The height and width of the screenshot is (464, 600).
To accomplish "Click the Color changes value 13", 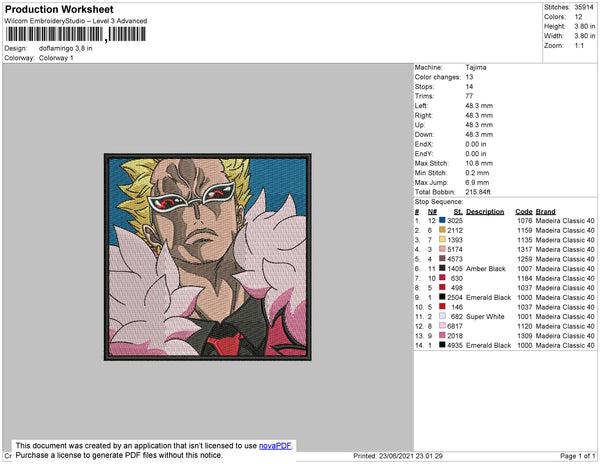I will pyautogui.click(x=470, y=77).
